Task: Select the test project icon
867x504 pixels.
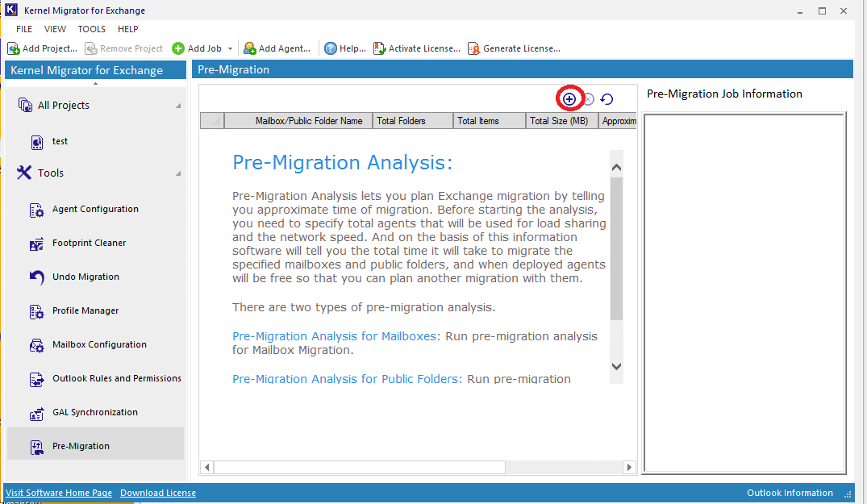Action: [37, 142]
